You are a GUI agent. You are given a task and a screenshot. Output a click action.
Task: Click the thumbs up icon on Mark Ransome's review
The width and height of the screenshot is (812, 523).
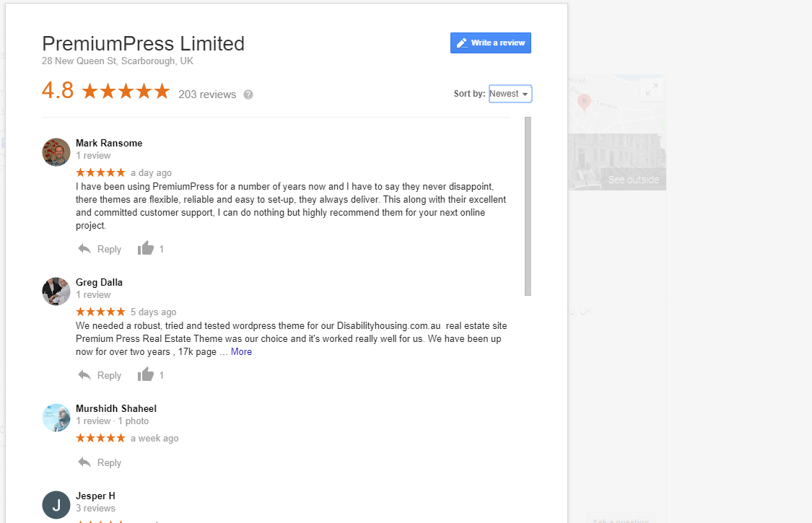click(x=145, y=248)
